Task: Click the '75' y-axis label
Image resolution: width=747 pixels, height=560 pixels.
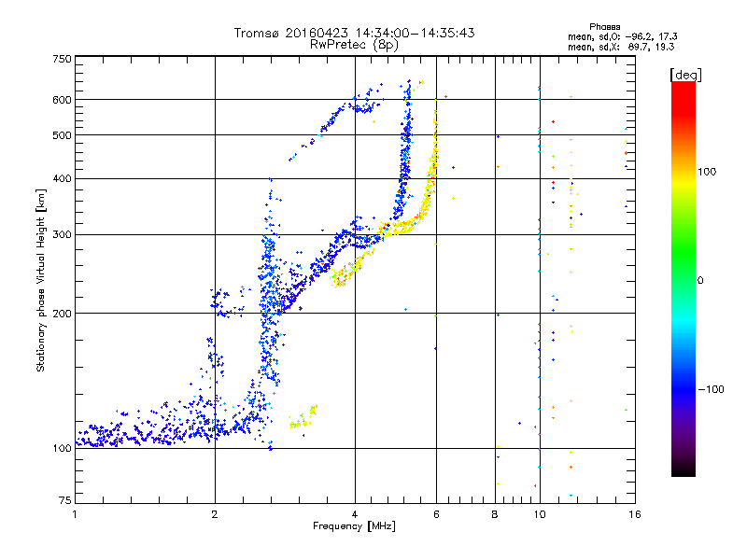Action: [x=65, y=500]
